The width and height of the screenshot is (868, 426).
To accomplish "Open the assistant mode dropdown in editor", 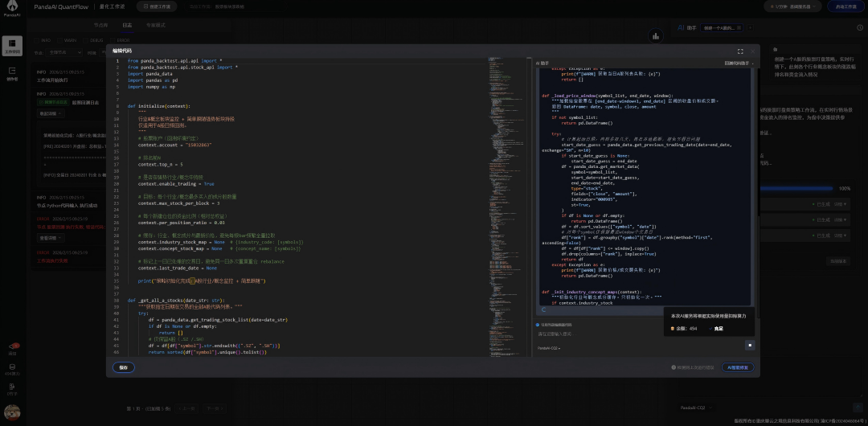I will [x=739, y=63].
